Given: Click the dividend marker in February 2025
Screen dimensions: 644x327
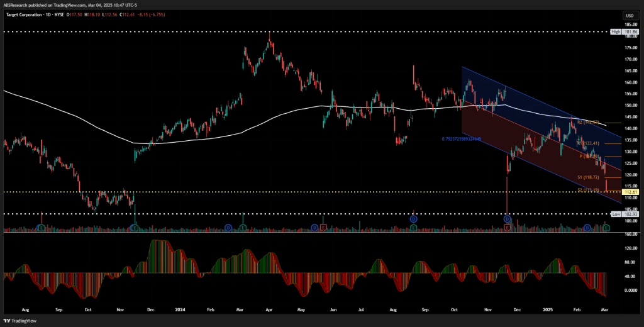Looking at the screenshot, I should pyautogui.click(x=587, y=228).
